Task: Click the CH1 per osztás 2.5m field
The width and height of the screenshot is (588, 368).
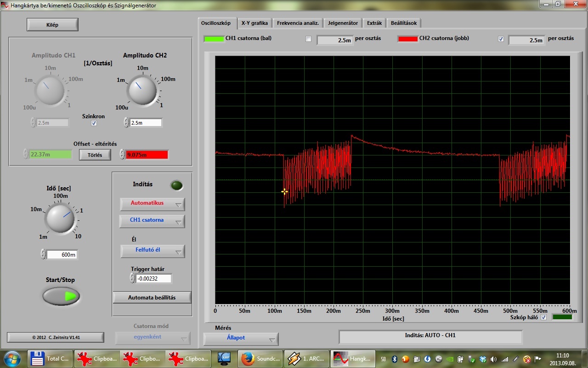Action: [334, 40]
